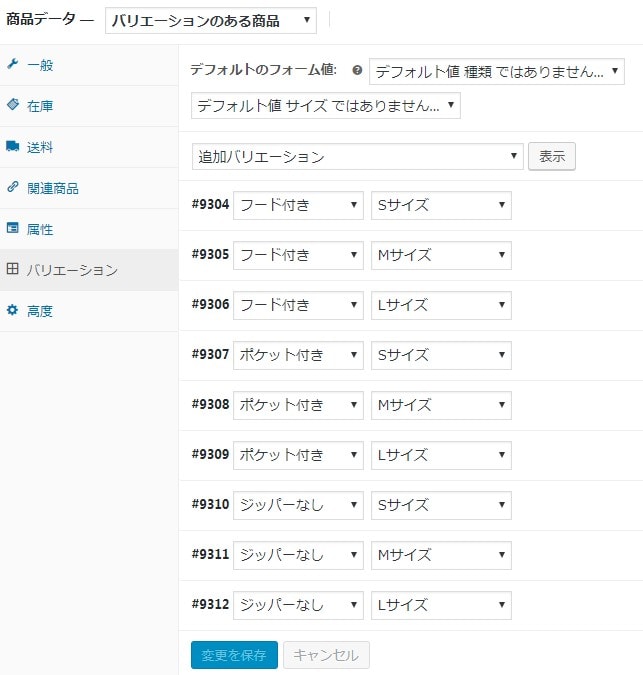Viewport: 643px width, 675px height.
Task: Click the wrench icon beside 一般
Action: tap(12, 65)
